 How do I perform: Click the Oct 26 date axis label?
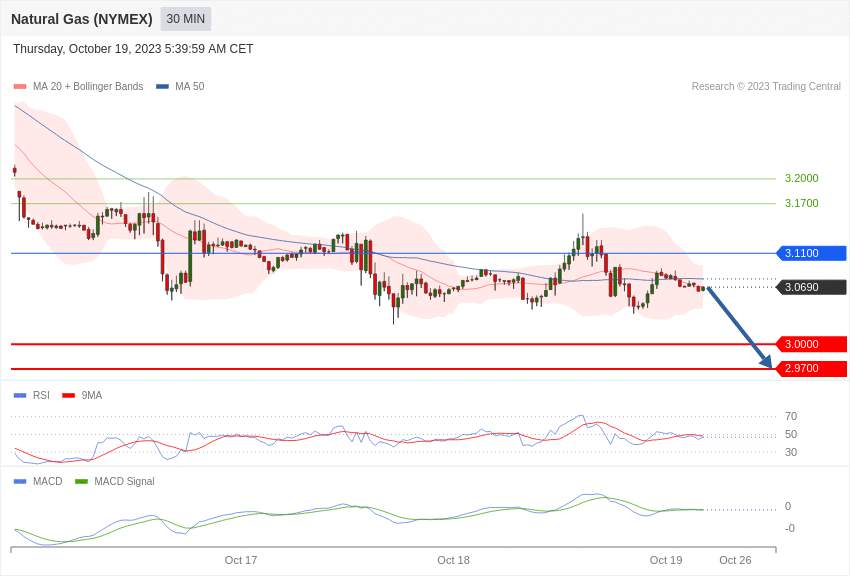point(735,560)
